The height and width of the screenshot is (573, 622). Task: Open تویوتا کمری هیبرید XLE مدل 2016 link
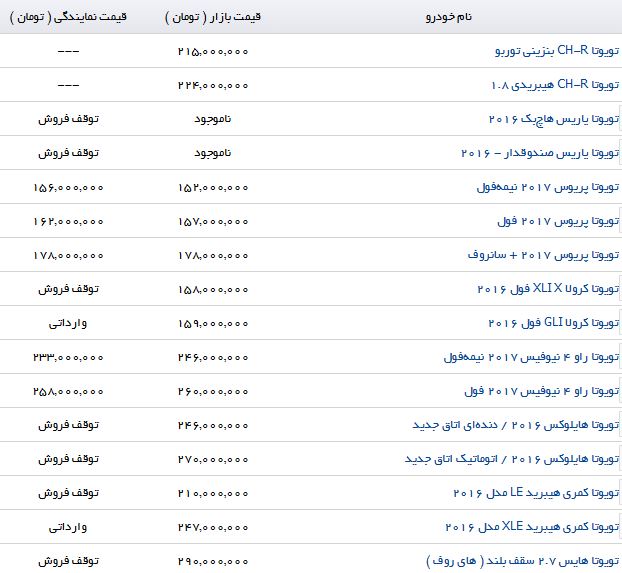coord(532,527)
